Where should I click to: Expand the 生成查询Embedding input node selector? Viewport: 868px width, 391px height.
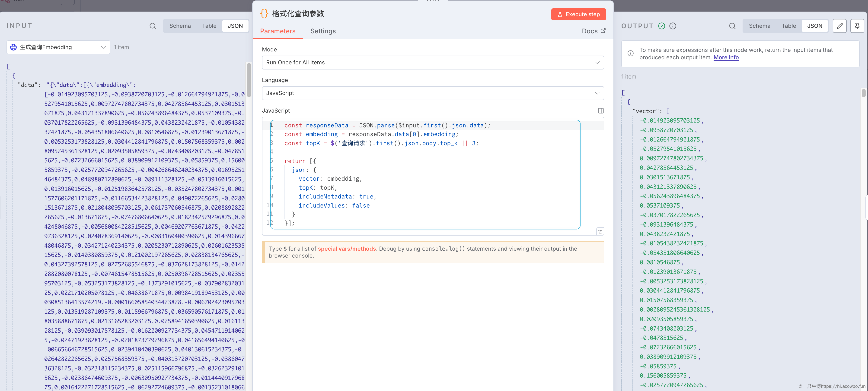[58, 47]
